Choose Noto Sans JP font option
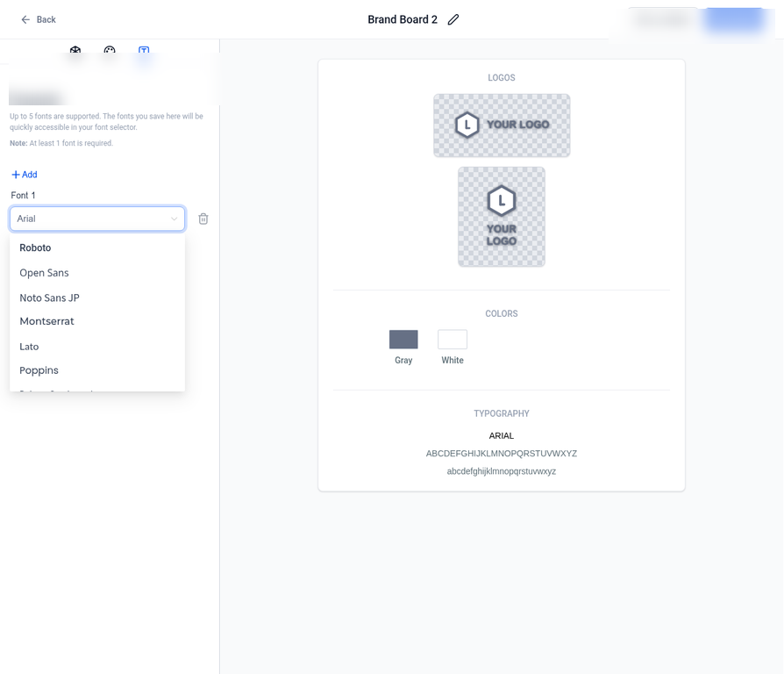Viewport: 784px width, 674px height. 97,298
